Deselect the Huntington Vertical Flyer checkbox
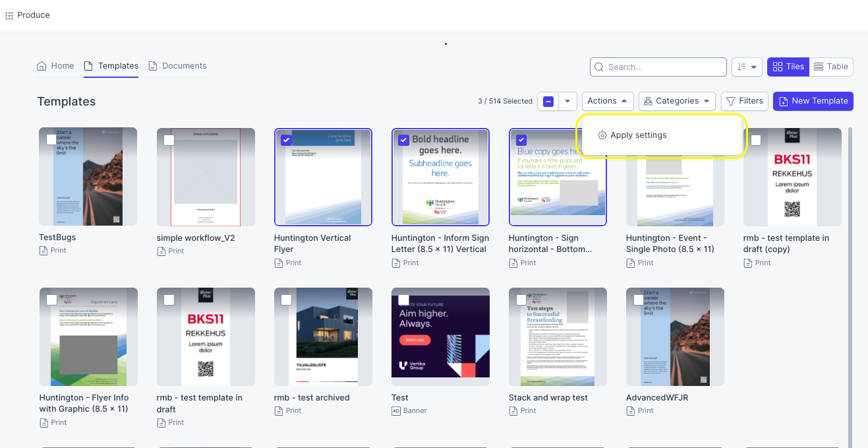This screenshot has height=448, width=868. (286, 140)
